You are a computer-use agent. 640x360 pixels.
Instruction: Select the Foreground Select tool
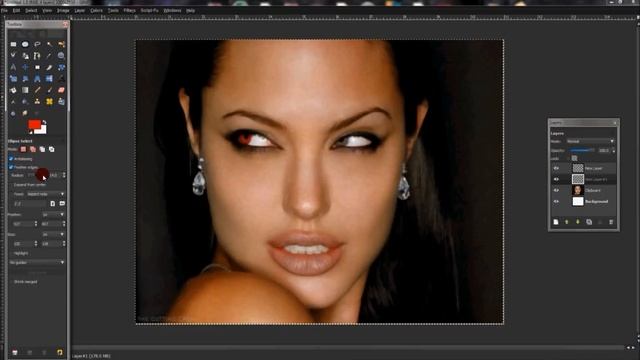coord(25,56)
